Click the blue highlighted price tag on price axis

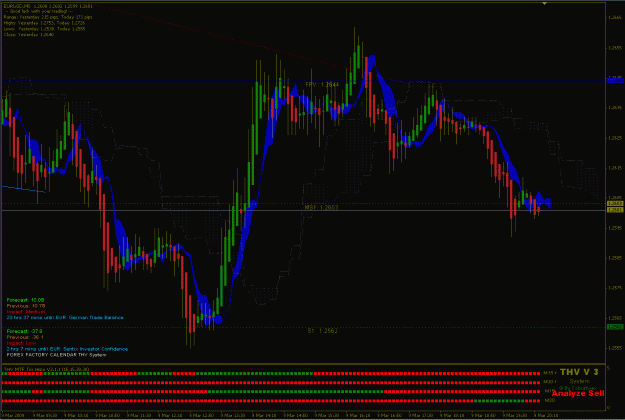615,80
